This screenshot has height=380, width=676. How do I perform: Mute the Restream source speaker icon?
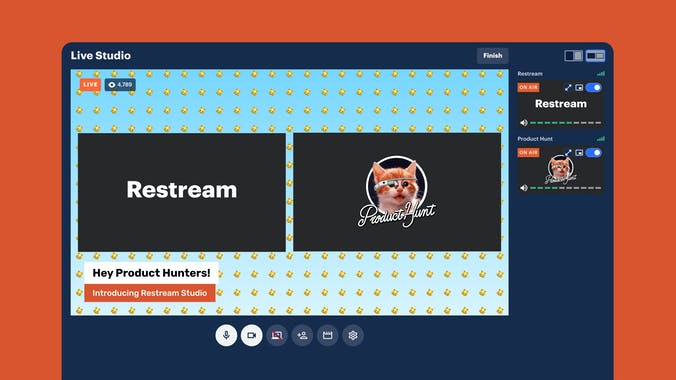(524, 123)
